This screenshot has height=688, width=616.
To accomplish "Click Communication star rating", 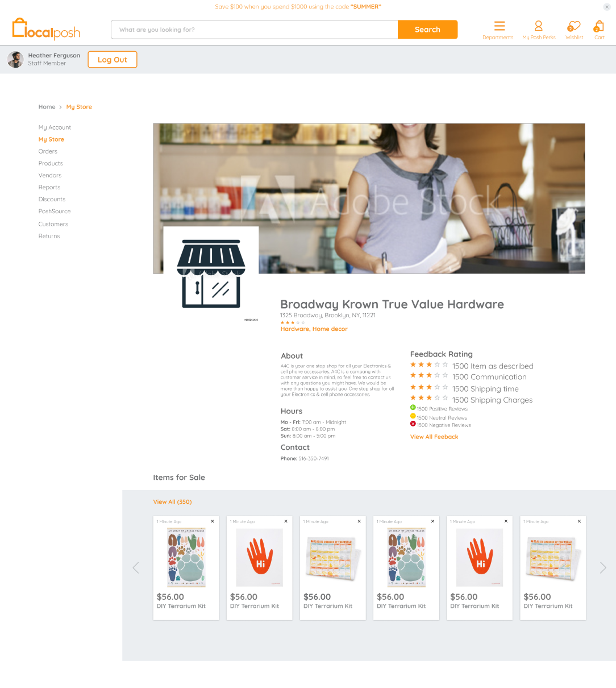I will click(429, 375).
